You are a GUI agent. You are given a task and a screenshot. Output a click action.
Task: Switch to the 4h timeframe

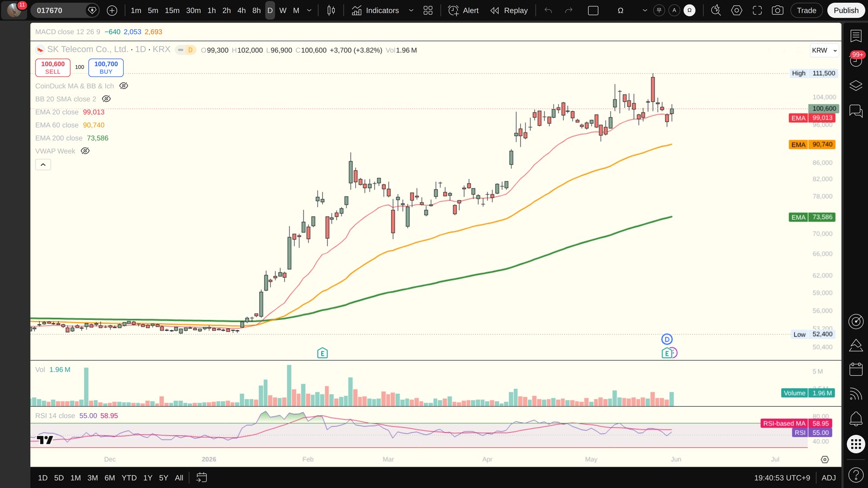point(241,10)
